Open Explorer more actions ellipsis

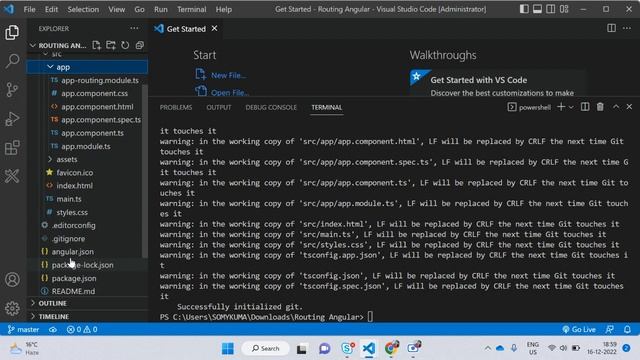click(x=134, y=29)
